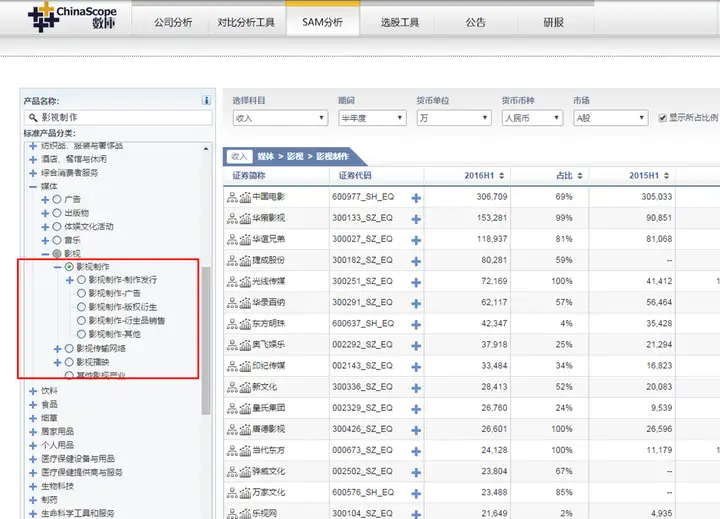Image resolution: width=720 pixels, height=519 pixels.
Task: Click 影视制作 in the breadcrumb
Action: pos(332,157)
